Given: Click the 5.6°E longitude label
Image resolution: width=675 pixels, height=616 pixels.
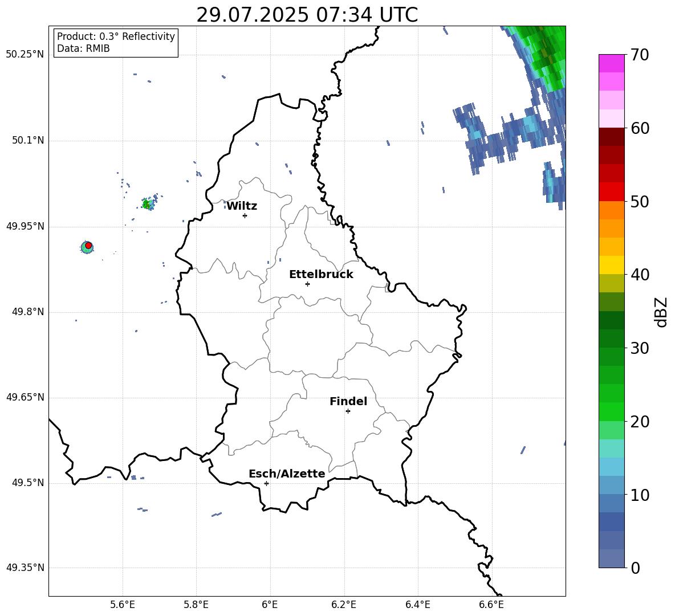Looking at the screenshot, I should 123,605.
